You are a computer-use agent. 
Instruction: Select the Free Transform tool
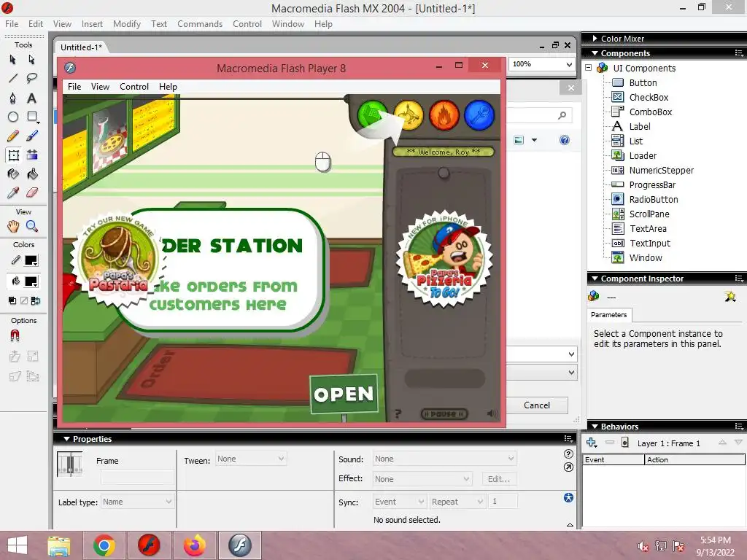(13, 155)
